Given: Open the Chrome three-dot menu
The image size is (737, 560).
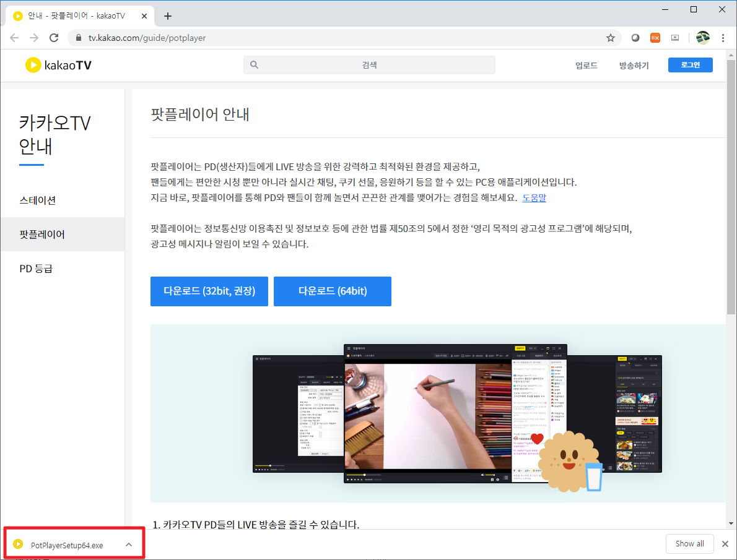Looking at the screenshot, I should (723, 38).
